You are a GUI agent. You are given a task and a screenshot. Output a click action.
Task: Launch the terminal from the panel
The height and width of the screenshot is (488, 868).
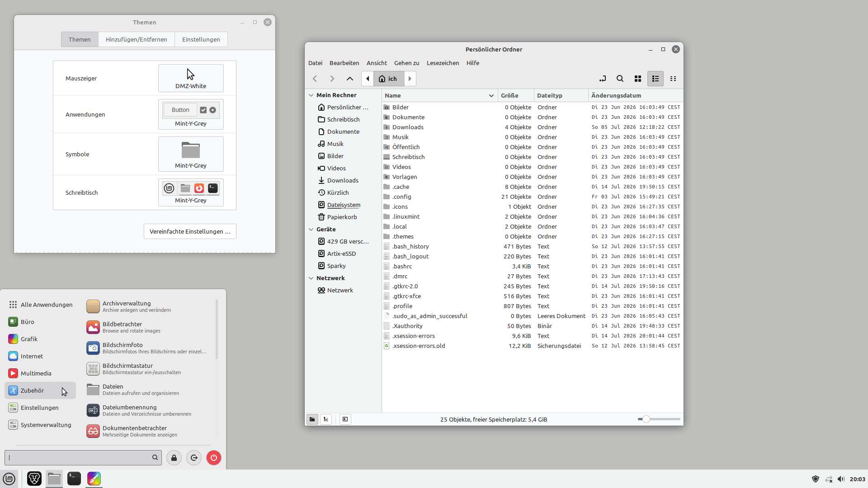pos(74,479)
